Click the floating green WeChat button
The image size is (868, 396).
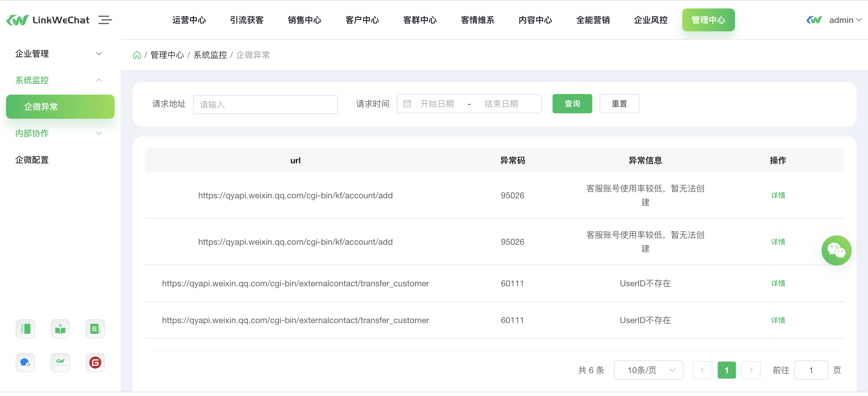tap(836, 250)
